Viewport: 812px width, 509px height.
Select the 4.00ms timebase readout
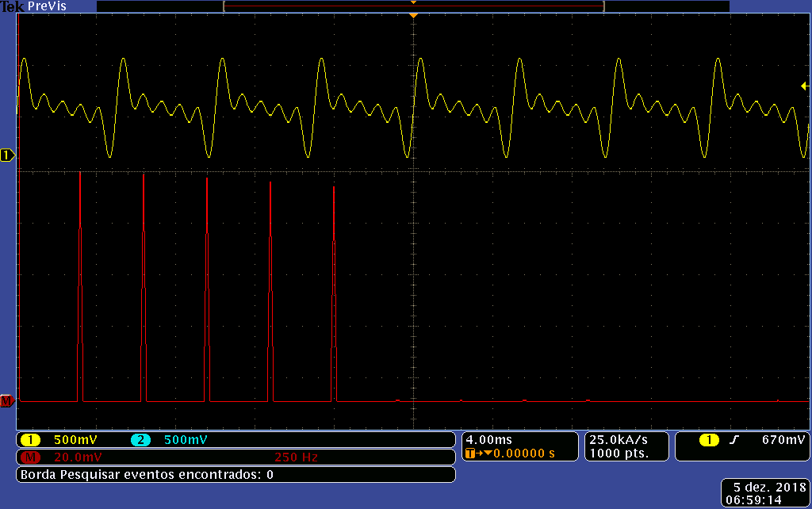click(x=489, y=439)
